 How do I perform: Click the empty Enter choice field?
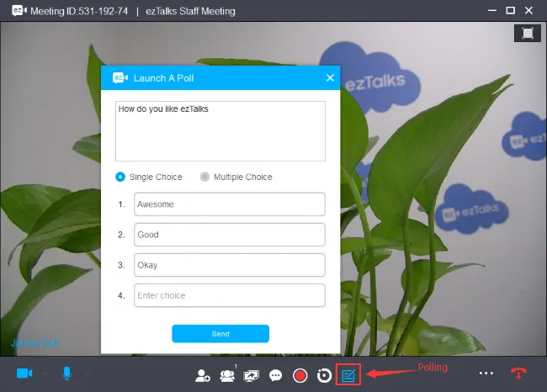point(230,295)
